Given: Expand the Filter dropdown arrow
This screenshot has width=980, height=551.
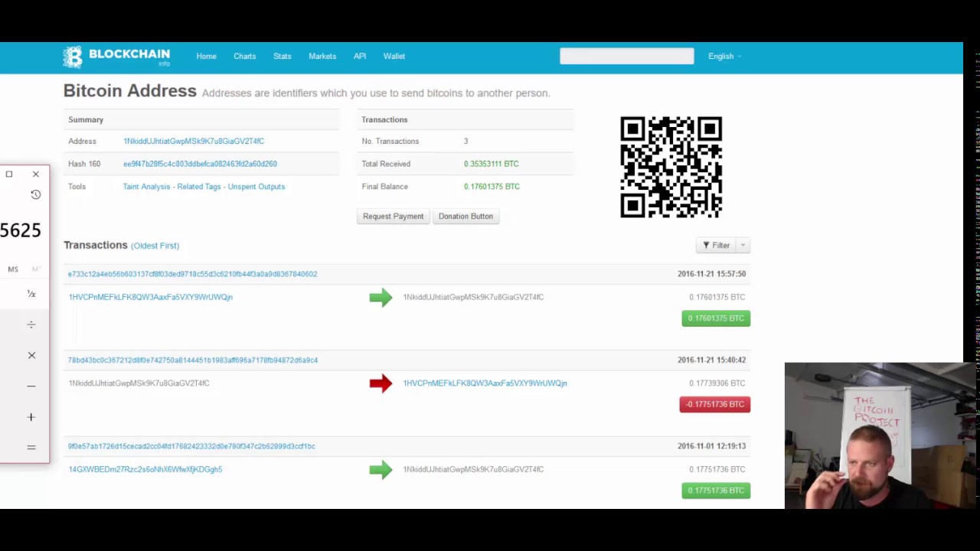Looking at the screenshot, I should point(743,245).
